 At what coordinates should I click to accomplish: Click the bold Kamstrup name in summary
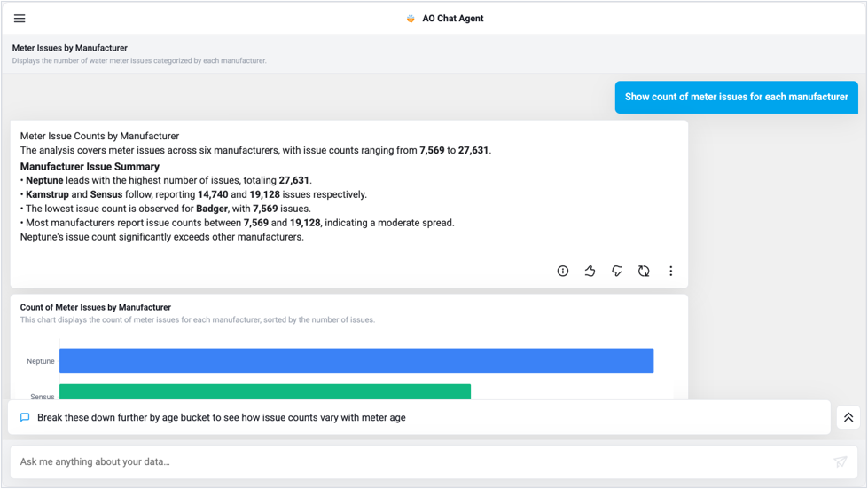47,194
